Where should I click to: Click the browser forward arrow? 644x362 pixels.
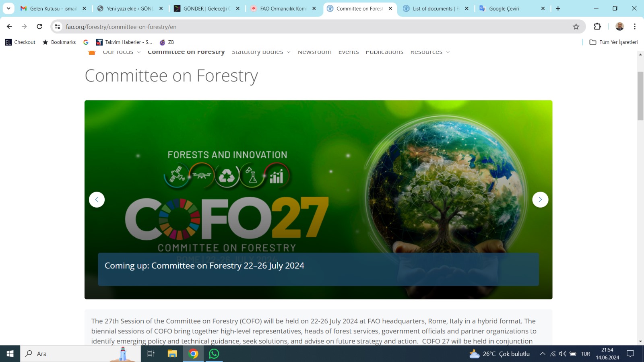click(24, 27)
